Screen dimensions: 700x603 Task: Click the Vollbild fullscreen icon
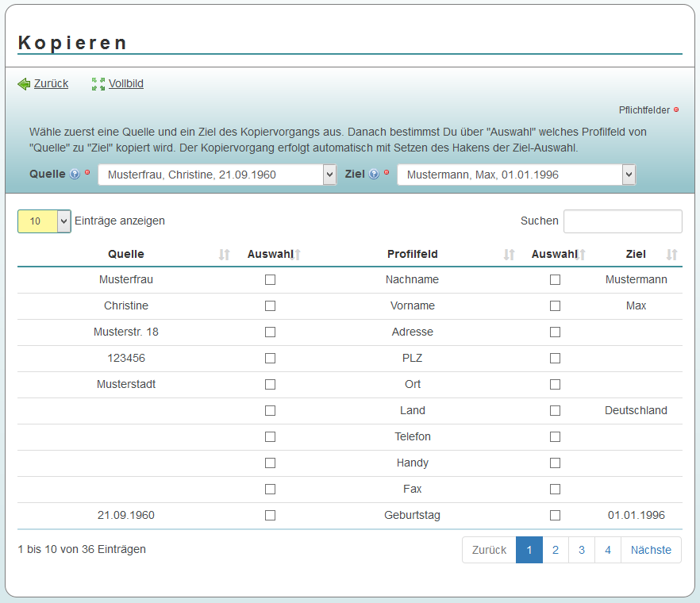point(98,84)
